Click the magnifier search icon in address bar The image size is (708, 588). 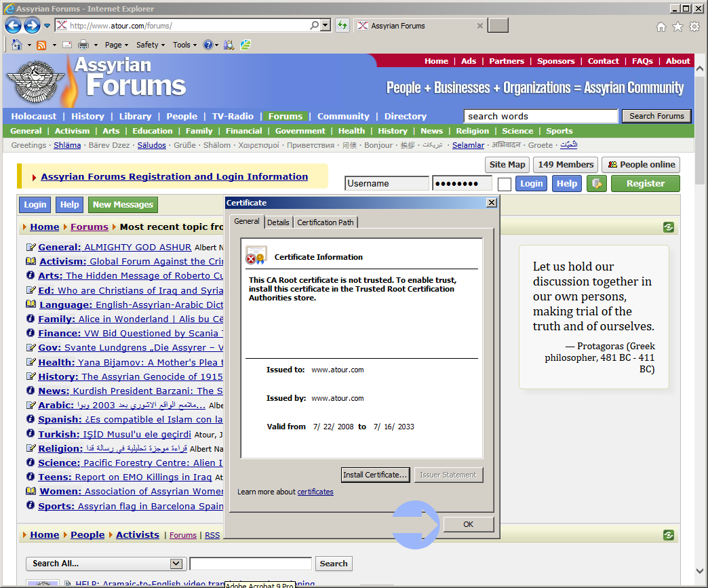pyautogui.click(x=314, y=25)
